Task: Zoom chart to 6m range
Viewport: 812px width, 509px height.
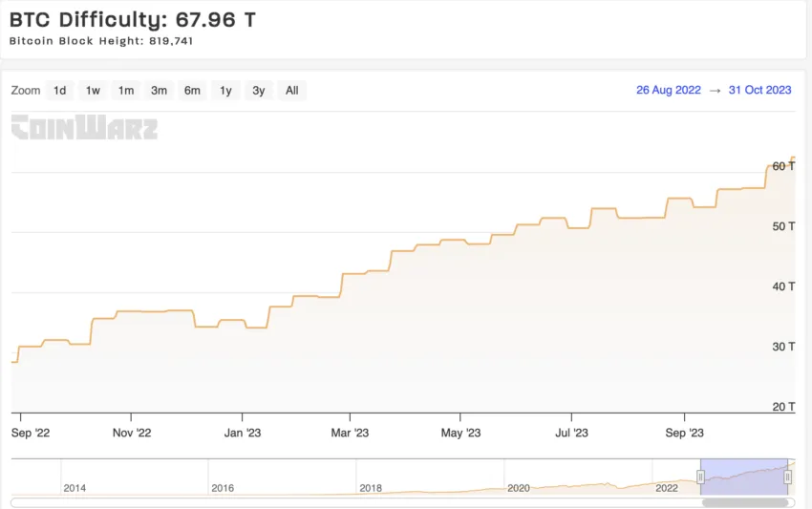Action: click(x=192, y=91)
